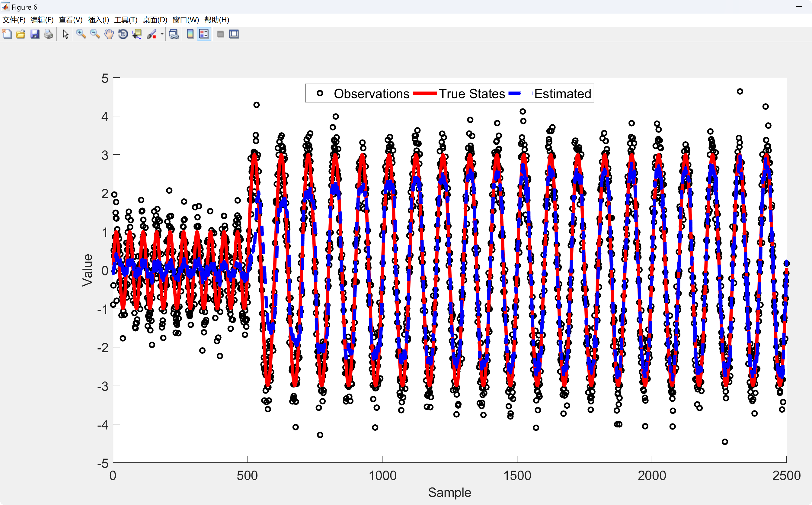Click the Open File folder icon
This screenshot has height=505, width=812.
coord(21,34)
